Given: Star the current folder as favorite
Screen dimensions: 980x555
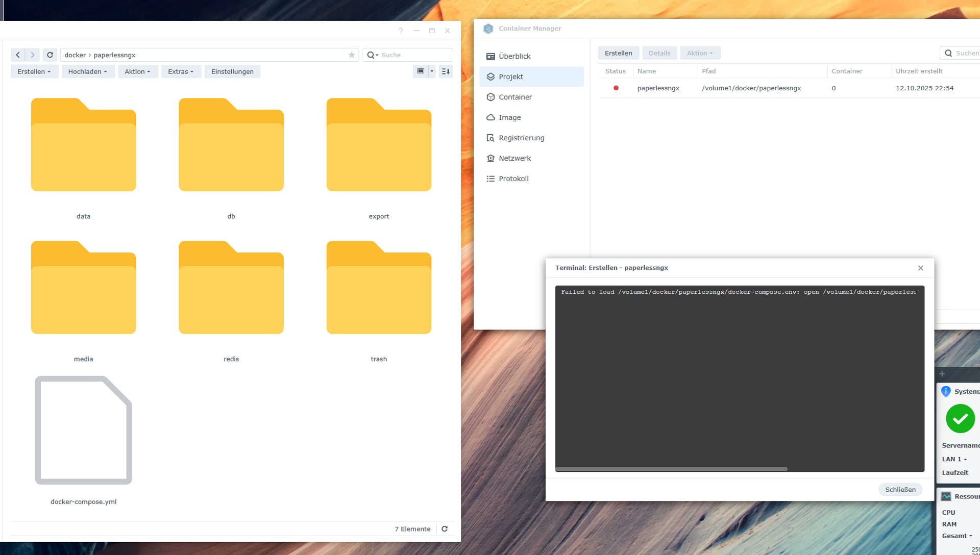Looking at the screenshot, I should click(x=352, y=55).
